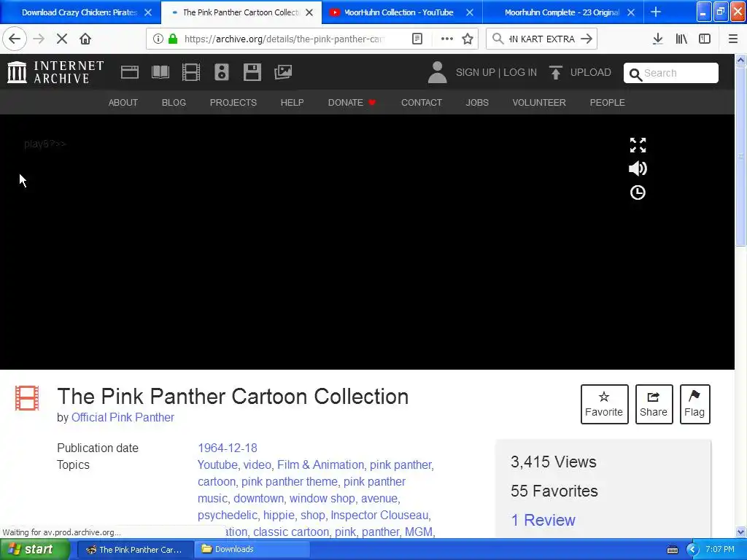The height and width of the screenshot is (560, 747).
Task: Open the BLOG menu item
Action: 174,102
